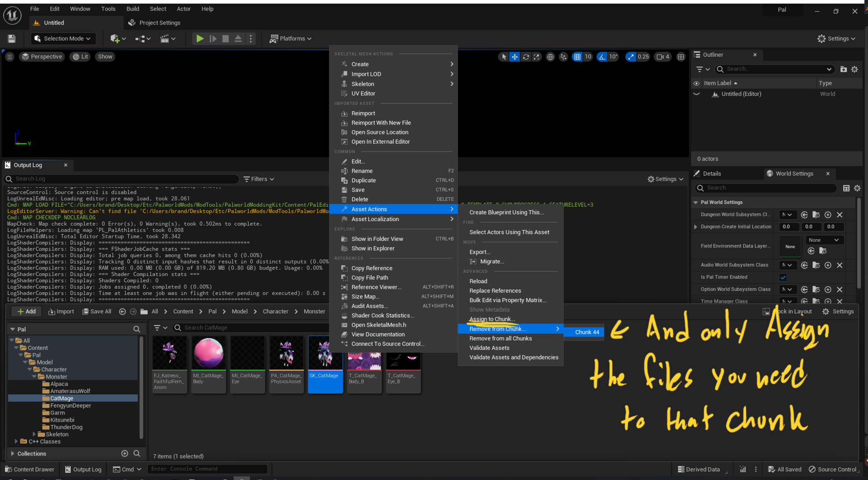Open the cinematics clapperboard menu
Screen dimensions: 868x480
168,38
